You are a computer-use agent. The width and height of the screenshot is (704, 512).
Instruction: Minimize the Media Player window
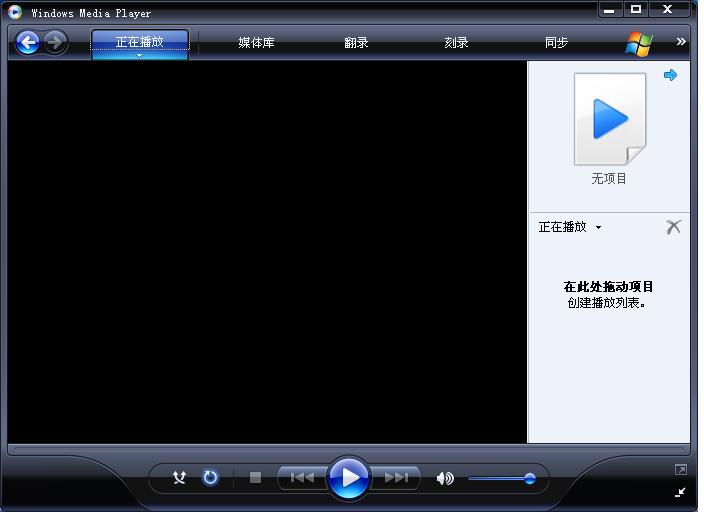[x=609, y=10]
